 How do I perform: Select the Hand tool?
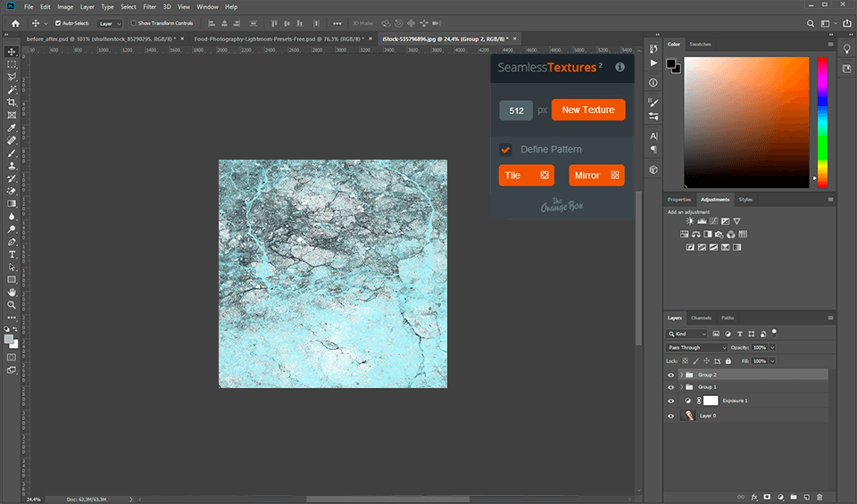tap(12, 293)
